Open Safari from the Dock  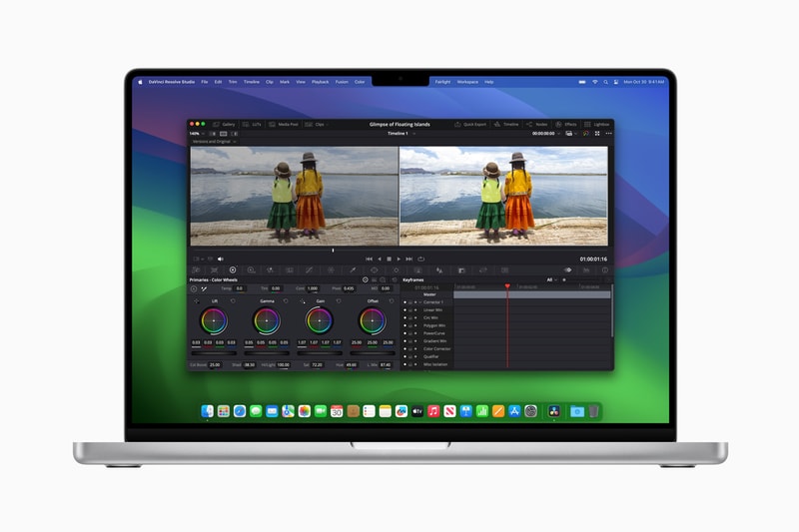[x=240, y=411]
